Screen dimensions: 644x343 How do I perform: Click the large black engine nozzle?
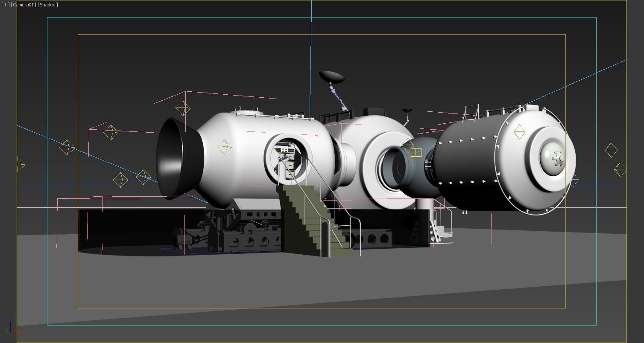179,158
